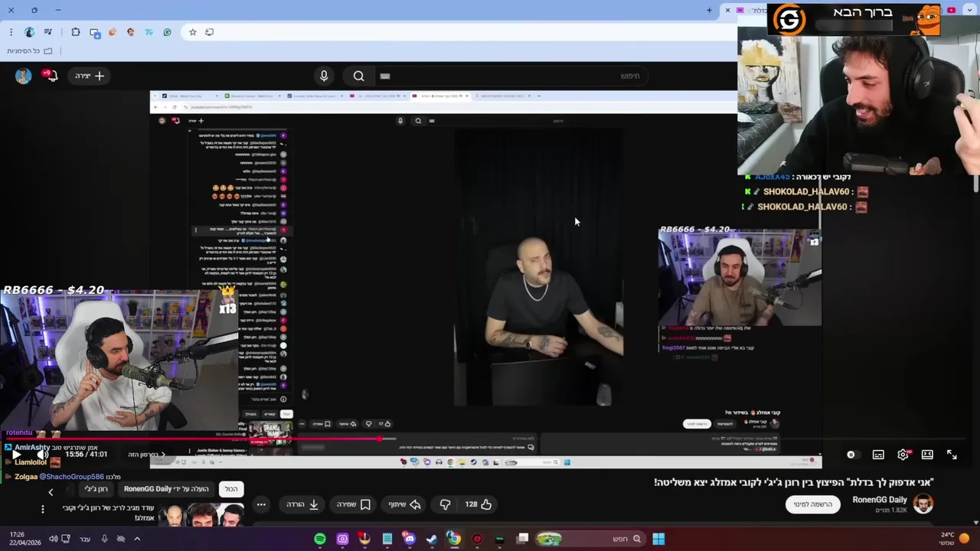The width and height of the screenshot is (980, 551).
Task: Click the share button under the video
Action: pyautogui.click(x=404, y=504)
